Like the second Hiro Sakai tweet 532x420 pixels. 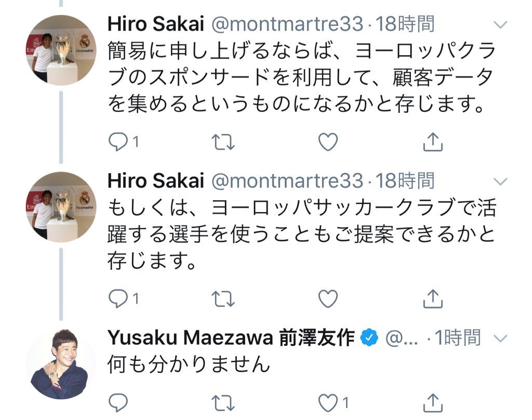tap(328, 298)
